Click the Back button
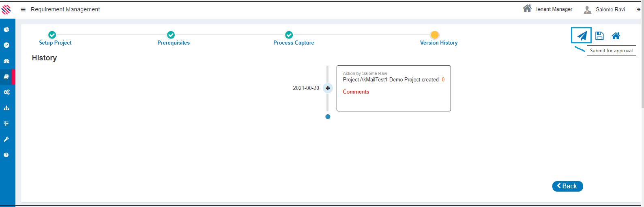644x207 pixels. (567, 186)
